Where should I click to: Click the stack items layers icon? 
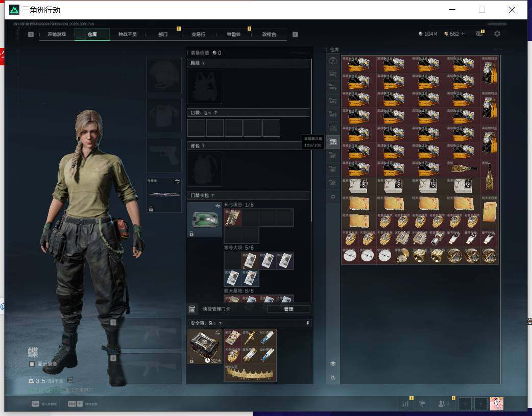[333, 363]
